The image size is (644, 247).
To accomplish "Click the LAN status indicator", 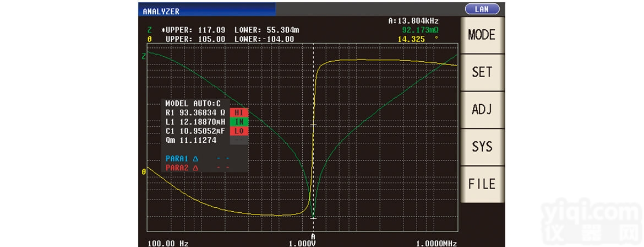I will pyautogui.click(x=482, y=9).
